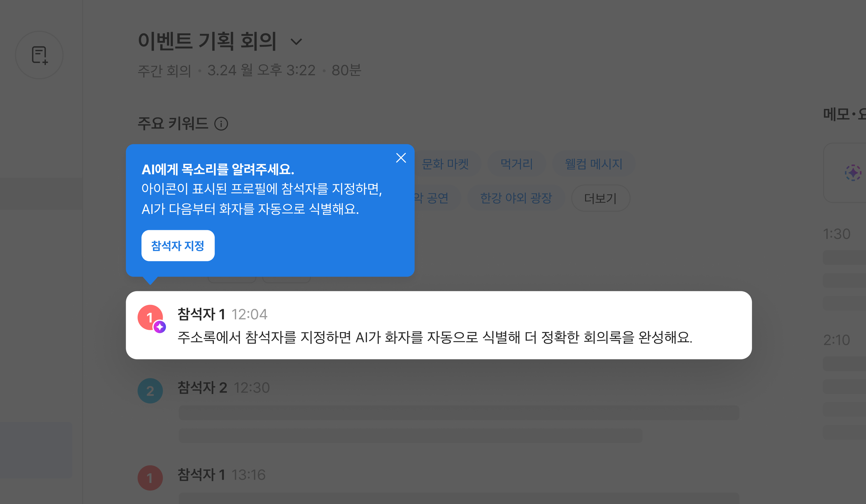Open the keyword info tooltip icon

[221, 124]
